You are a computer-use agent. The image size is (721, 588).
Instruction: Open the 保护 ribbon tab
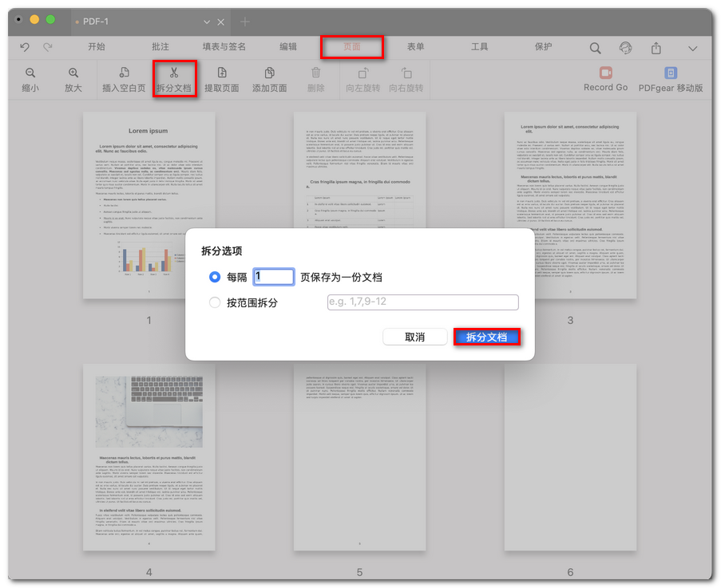point(543,47)
